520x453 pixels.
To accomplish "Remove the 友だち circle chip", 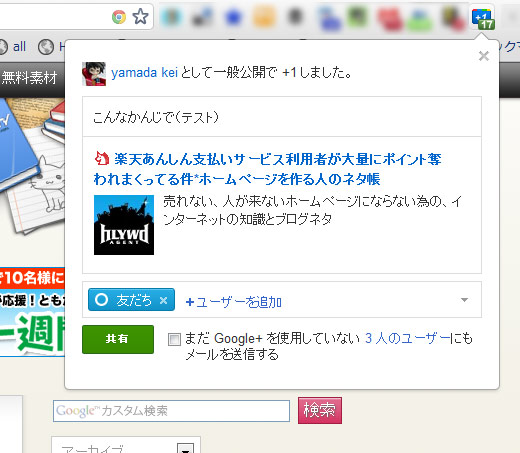I will coord(163,300).
